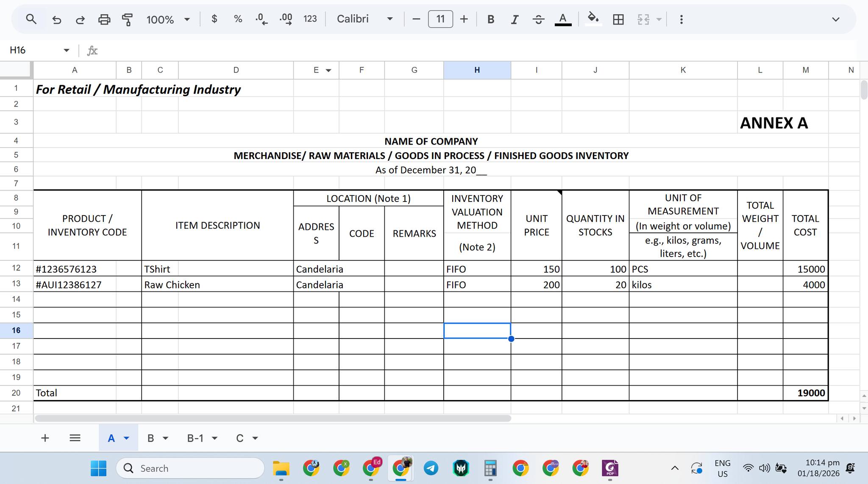The width and height of the screenshot is (868, 484).
Task: Open column E filter dropdown arrow
Action: 328,70
